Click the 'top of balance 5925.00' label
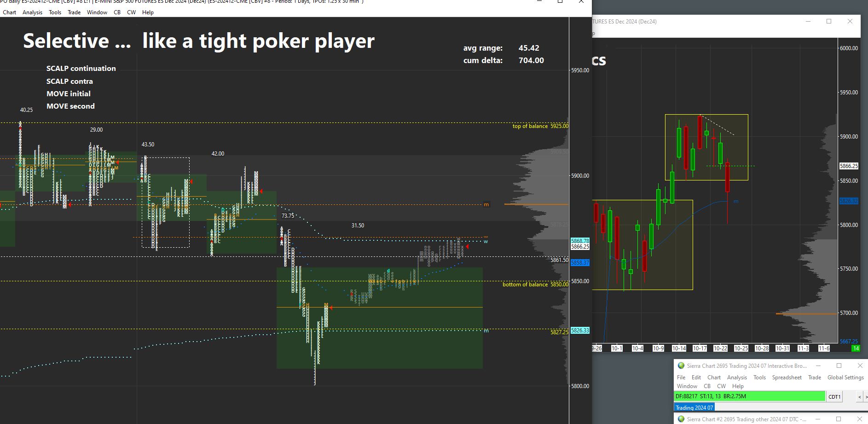868x424 pixels. click(x=540, y=126)
